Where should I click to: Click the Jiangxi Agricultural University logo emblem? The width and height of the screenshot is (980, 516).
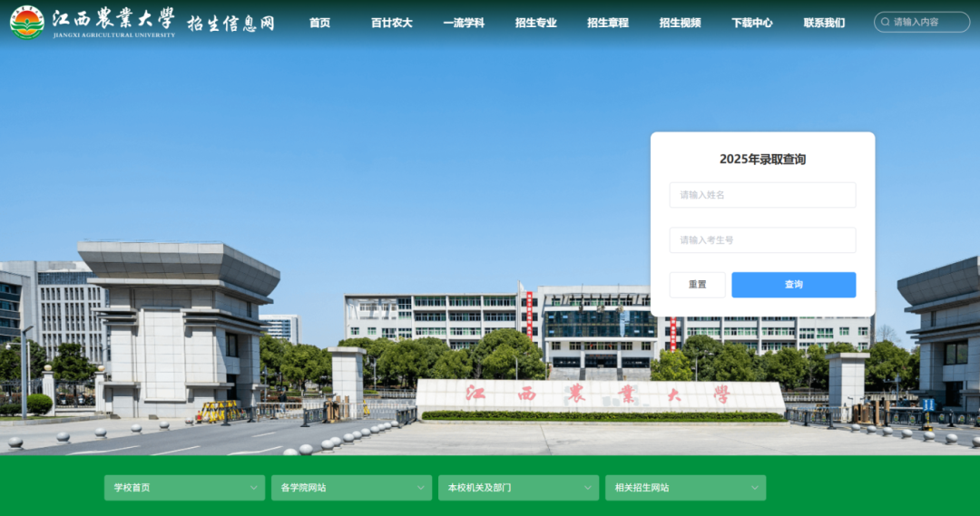point(27,23)
